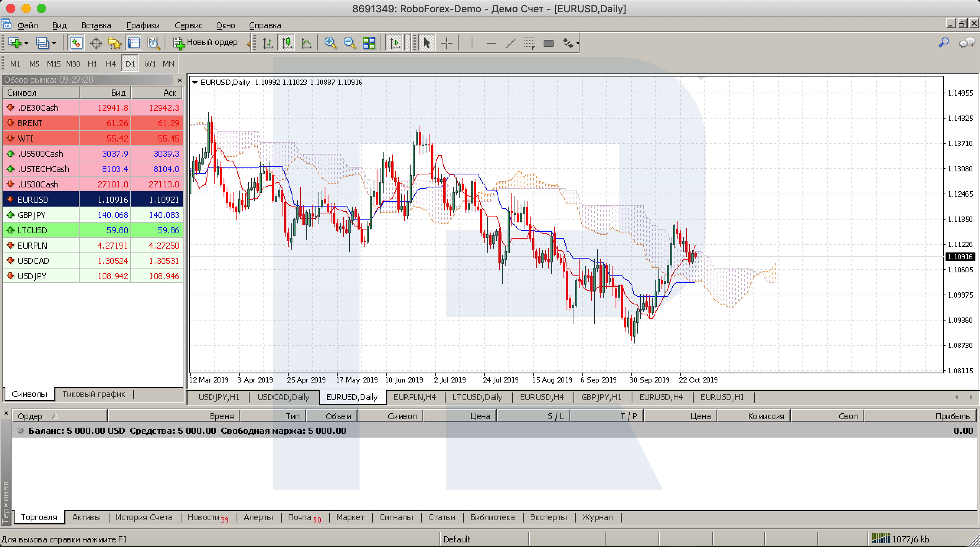Sort Market Watch by Символ column header
Viewport: 980px width, 547px height.
pos(41,93)
